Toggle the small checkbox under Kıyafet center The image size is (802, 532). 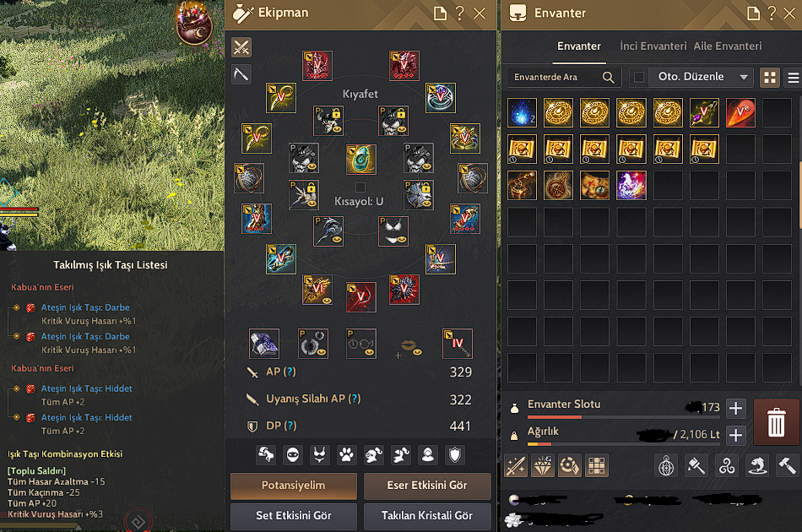360,187
